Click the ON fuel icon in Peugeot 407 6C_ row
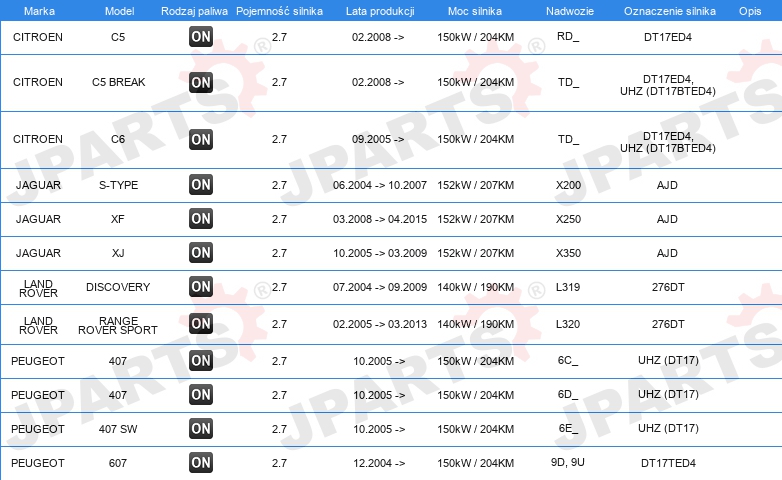782x480 pixels. point(201,361)
